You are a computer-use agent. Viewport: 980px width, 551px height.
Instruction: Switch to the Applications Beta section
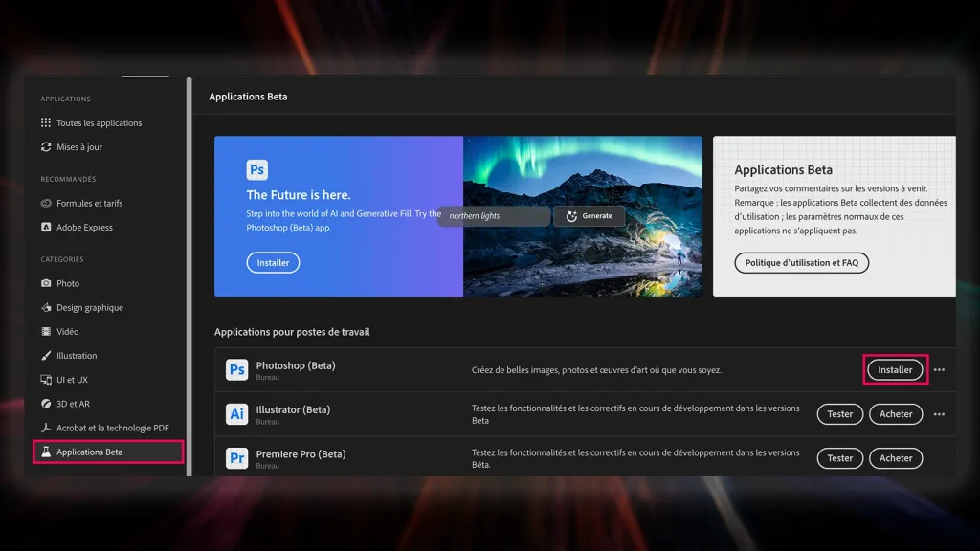100,451
